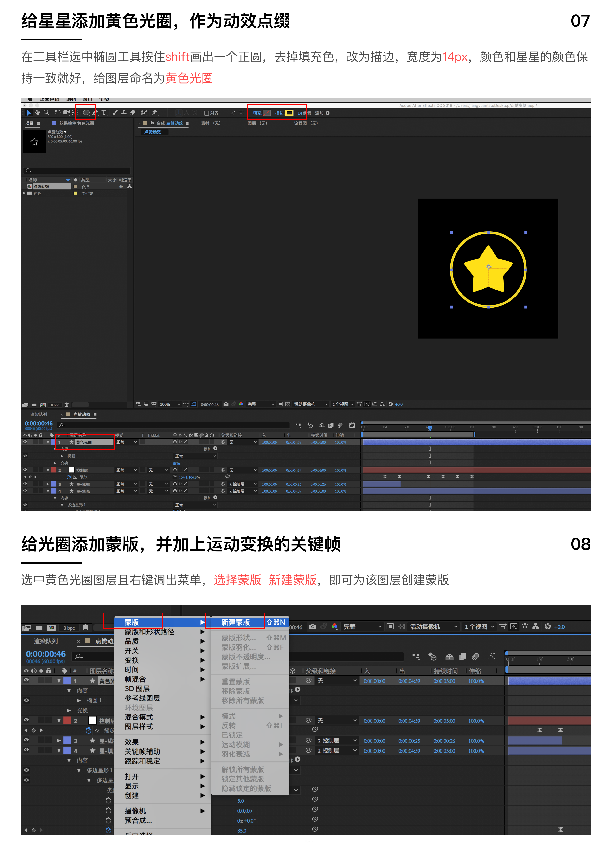Select the Eraser tool

(x=132, y=113)
